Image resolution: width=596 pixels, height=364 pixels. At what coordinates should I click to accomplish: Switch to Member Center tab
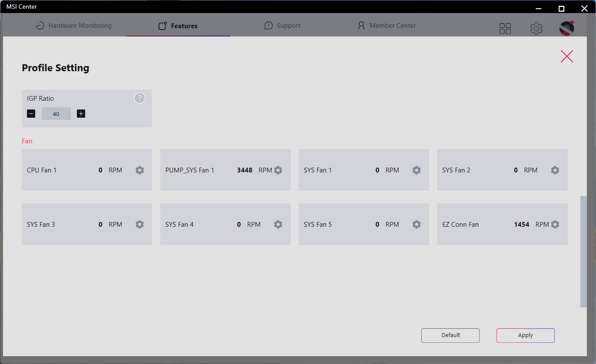387,26
